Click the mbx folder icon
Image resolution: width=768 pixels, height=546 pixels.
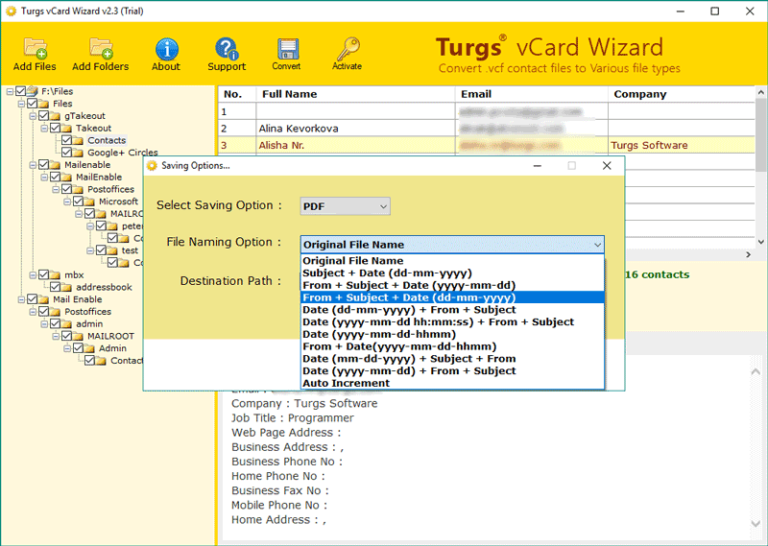pos(55,275)
